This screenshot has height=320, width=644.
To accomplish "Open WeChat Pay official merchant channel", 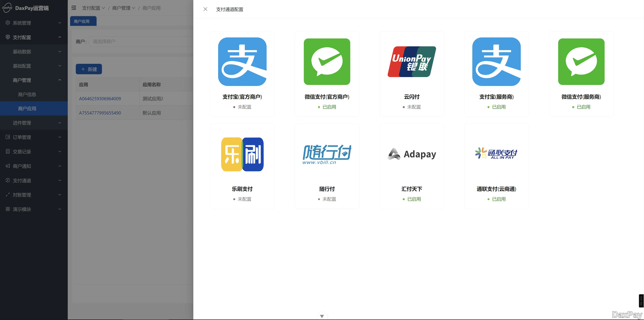I will pyautogui.click(x=327, y=62).
